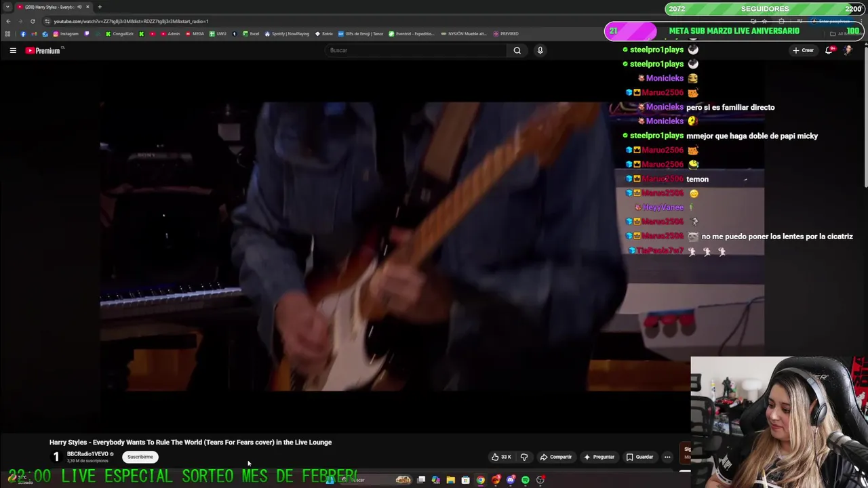Click the browser address bar URL
The width and height of the screenshot is (868, 488).
pyautogui.click(x=131, y=21)
